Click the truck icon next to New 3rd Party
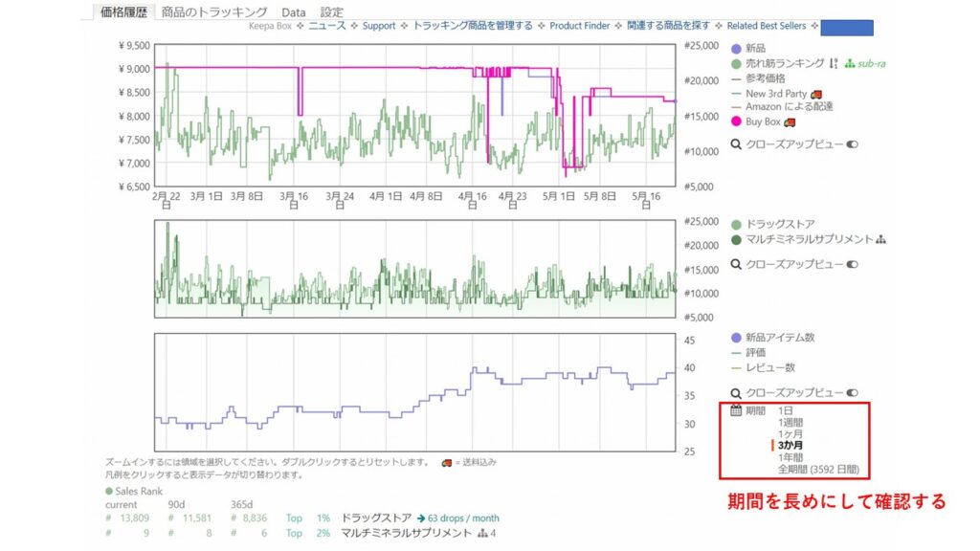Image resolution: width=980 pixels, height=551 pixels. [x=816, y=94]
